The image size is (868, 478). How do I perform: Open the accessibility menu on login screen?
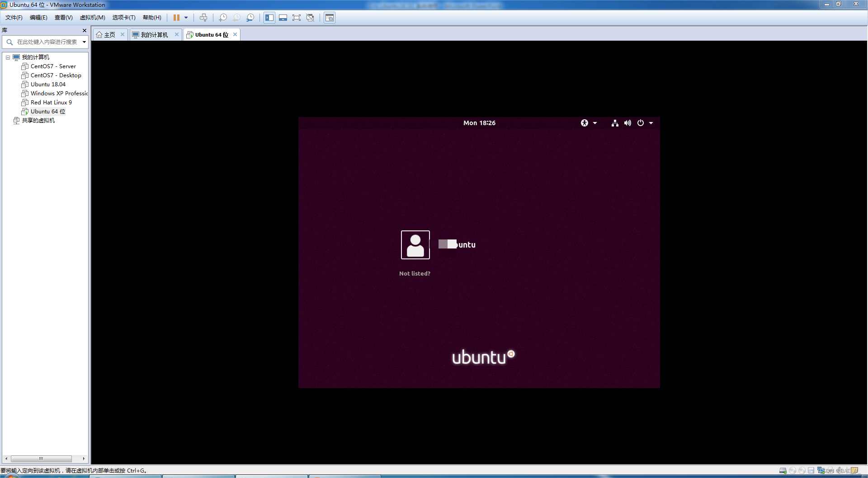pyautogui.click(x=585, y=123)
